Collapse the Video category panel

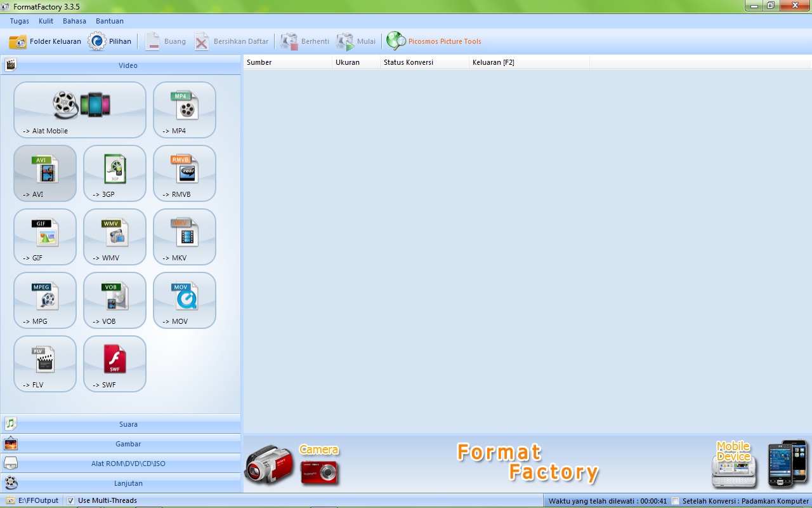121,65
